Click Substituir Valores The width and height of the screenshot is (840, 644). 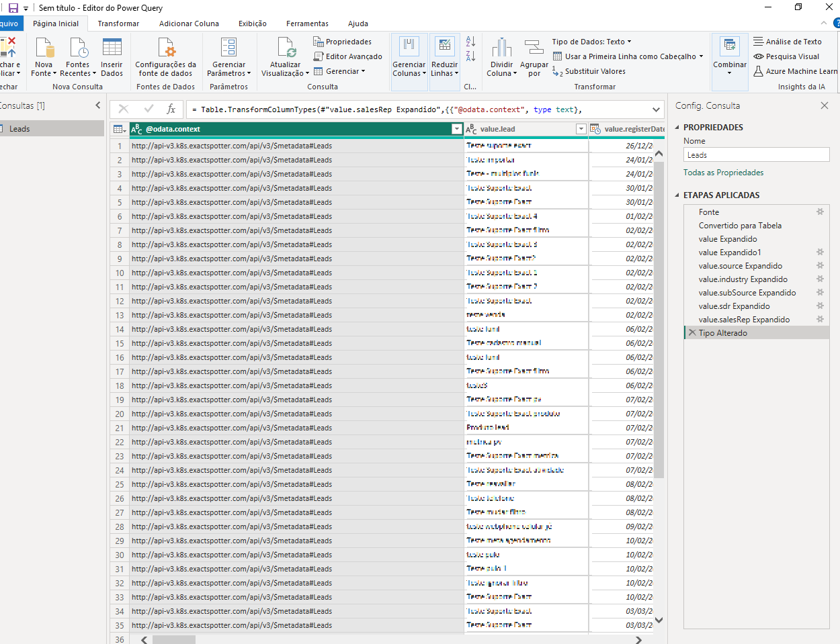click(589, 71)
